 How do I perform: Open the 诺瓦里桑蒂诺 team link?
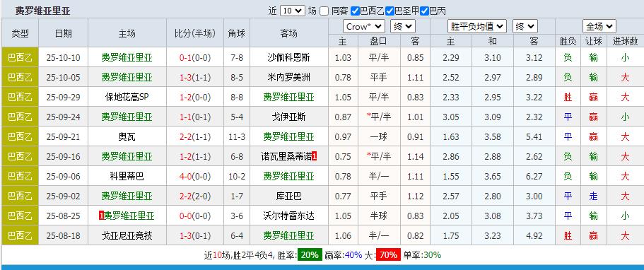click(x=287, y=156)
